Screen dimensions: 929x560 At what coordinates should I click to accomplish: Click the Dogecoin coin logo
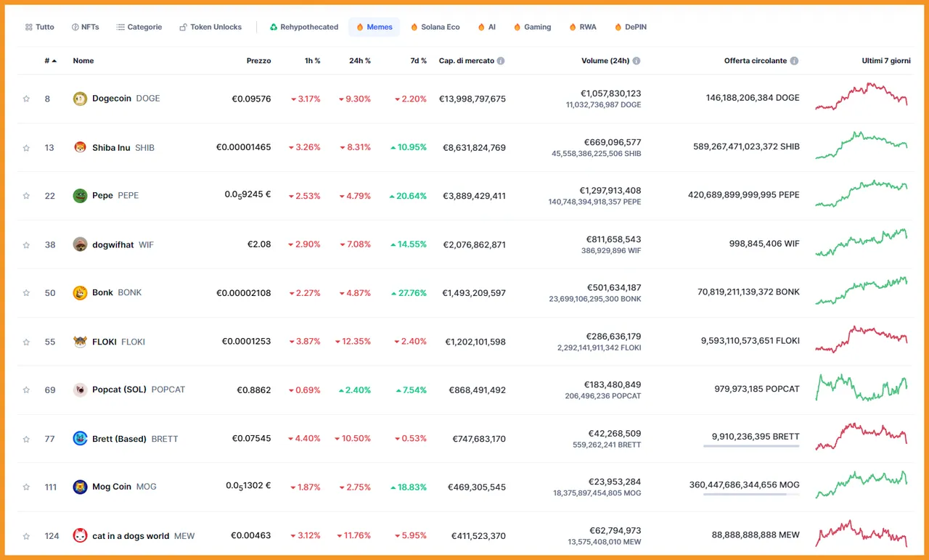point(80,99)
